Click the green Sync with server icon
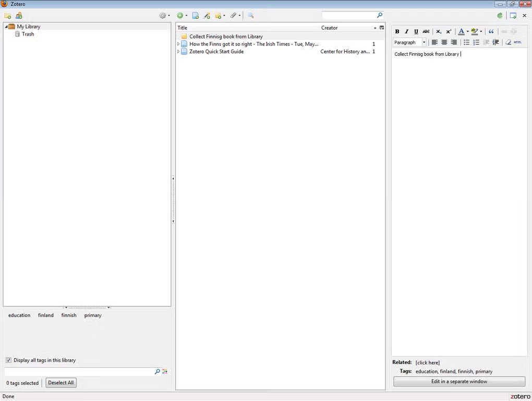 click(500, 16)
